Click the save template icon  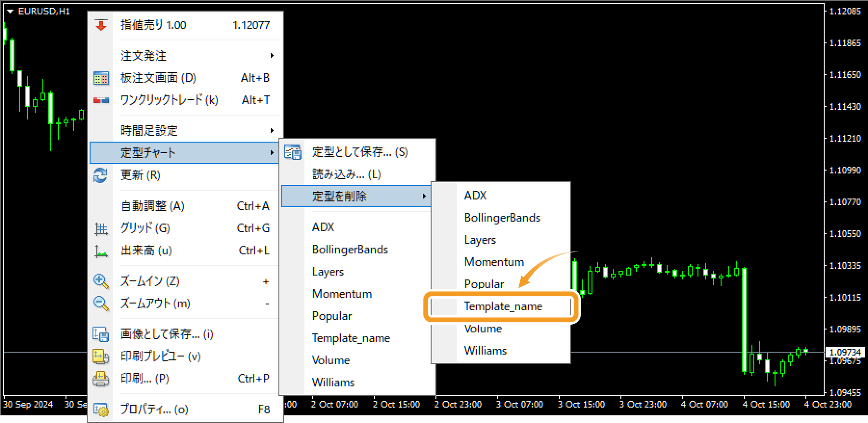click(x=292, y=152)
